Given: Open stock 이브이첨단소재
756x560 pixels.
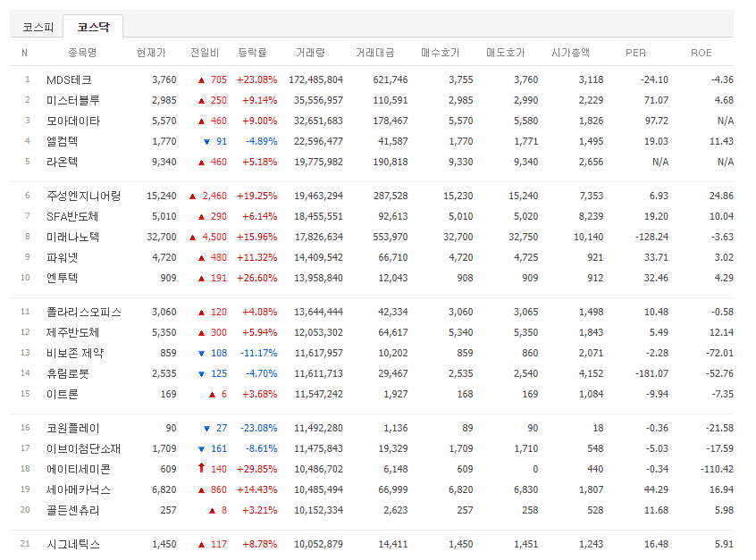Looking at the screenshot, I should 83,448.
